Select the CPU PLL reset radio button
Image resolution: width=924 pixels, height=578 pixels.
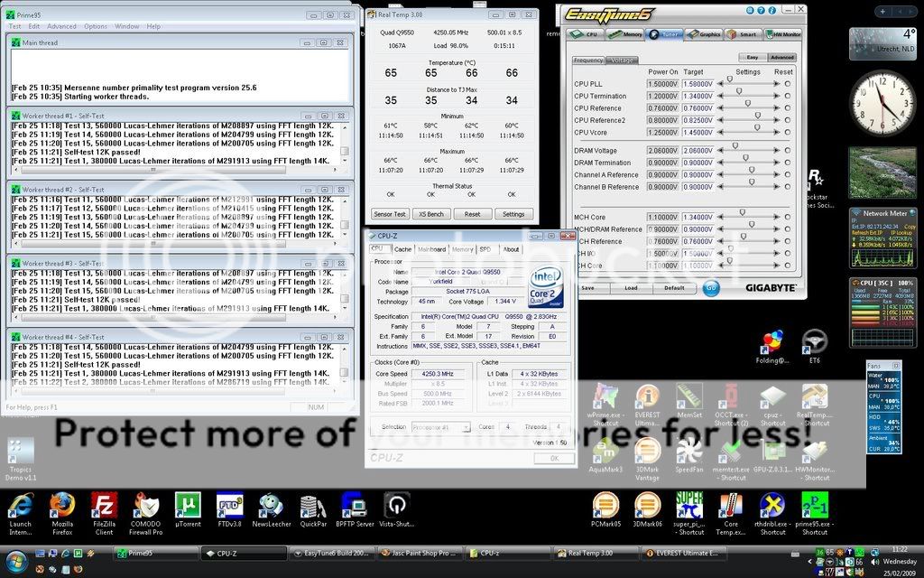788,84
